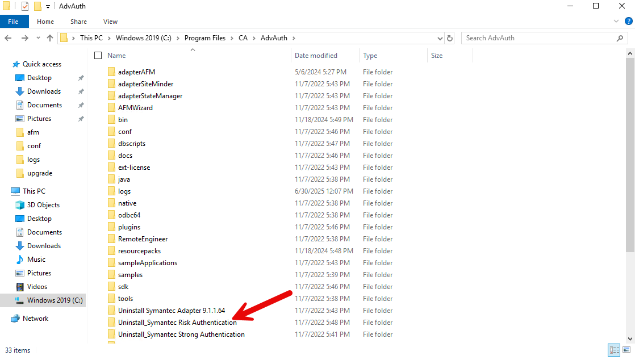The width and height of the screenshot is (635, 364).
Task: Select the plugins folder icon
Action: tap(111, 227)
